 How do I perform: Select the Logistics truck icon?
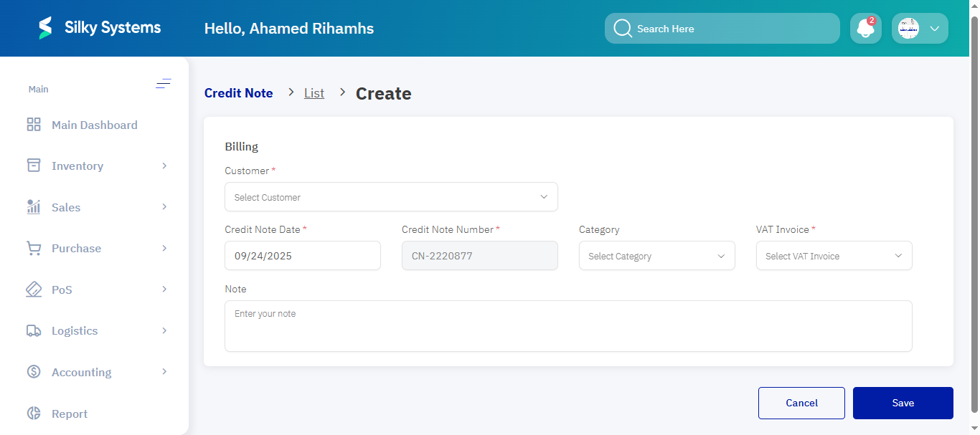tap(33, 330)
